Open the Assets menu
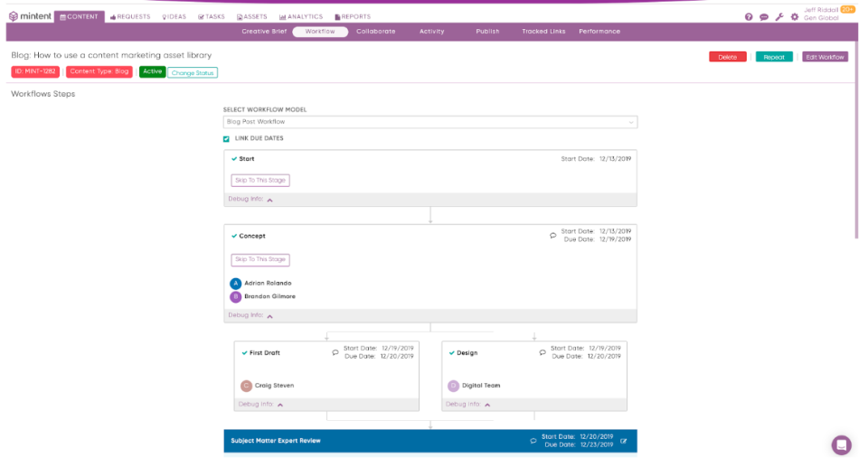This screenshot has width=868, height=467. click(252, 16)
